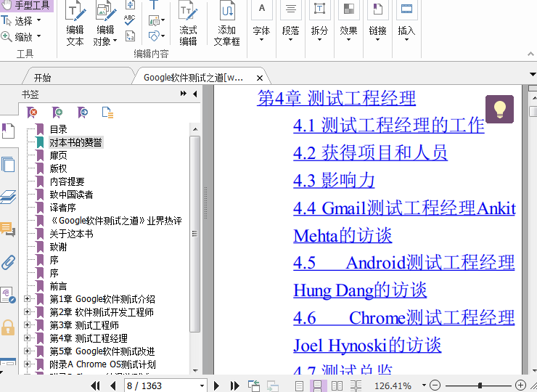Screen dimensions: 537x392
Task: Select the 前言 bookmark
Action: coord(58,286)
